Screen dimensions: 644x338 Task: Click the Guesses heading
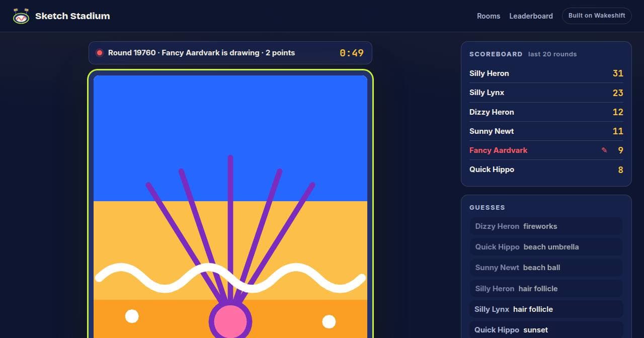point(487,207)
